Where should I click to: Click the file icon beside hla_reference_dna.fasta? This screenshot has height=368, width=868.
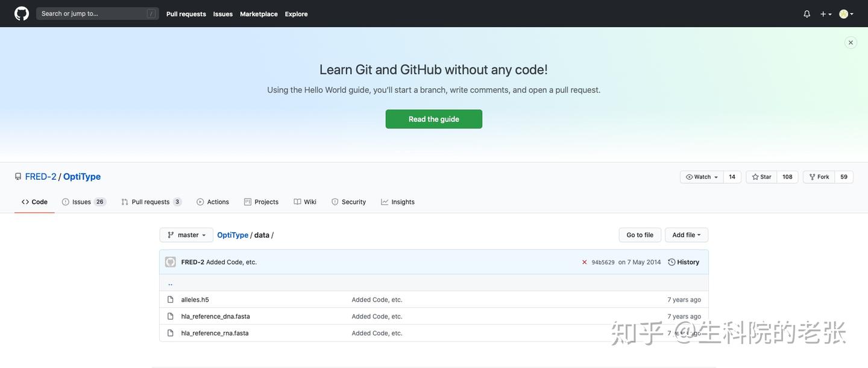[171, 316]
